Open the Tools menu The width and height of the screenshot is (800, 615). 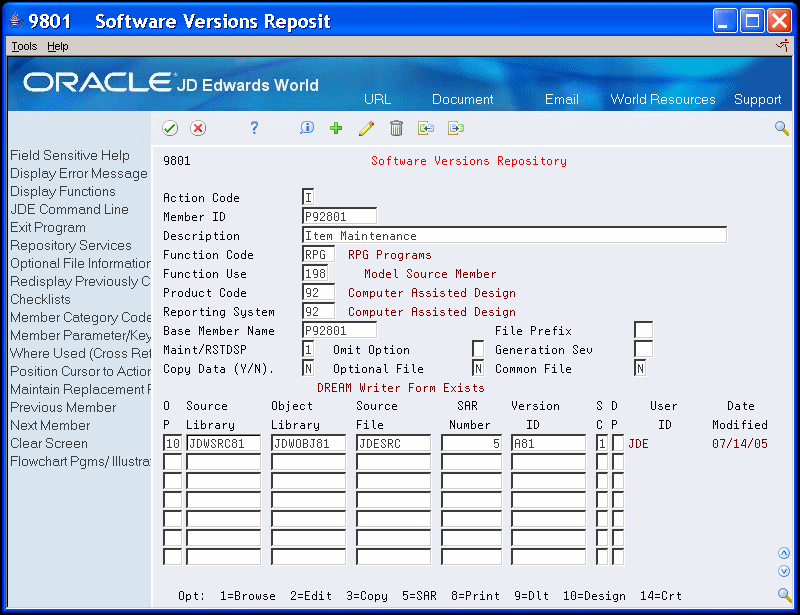click(24, 46)
